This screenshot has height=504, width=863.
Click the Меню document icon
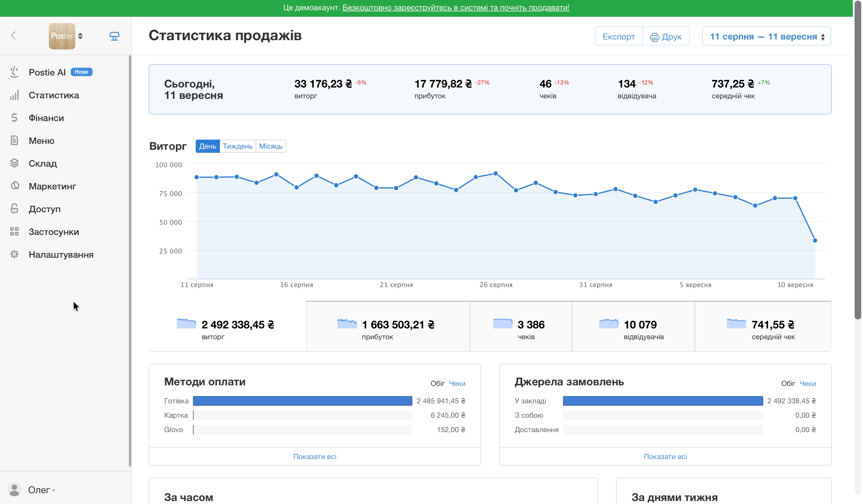(x=14, y=140)
